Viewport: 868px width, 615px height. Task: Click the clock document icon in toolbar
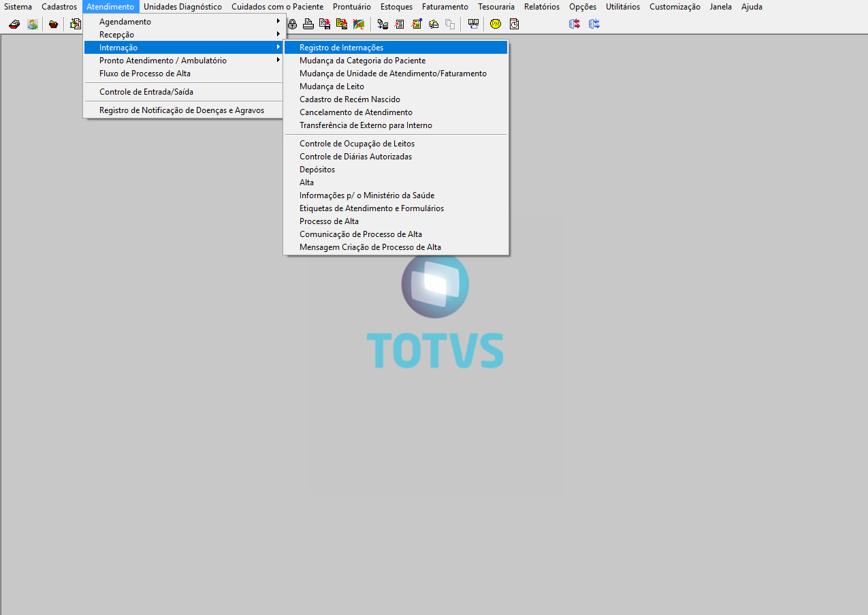(x=514, y=24)
